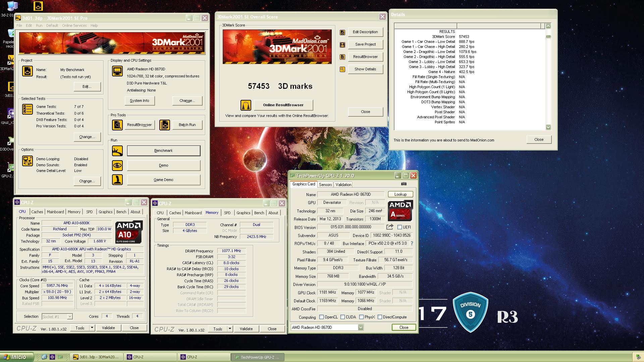
Task: Open the Bench tab in CPU-Z Memory window
Action: coord(259,213)
